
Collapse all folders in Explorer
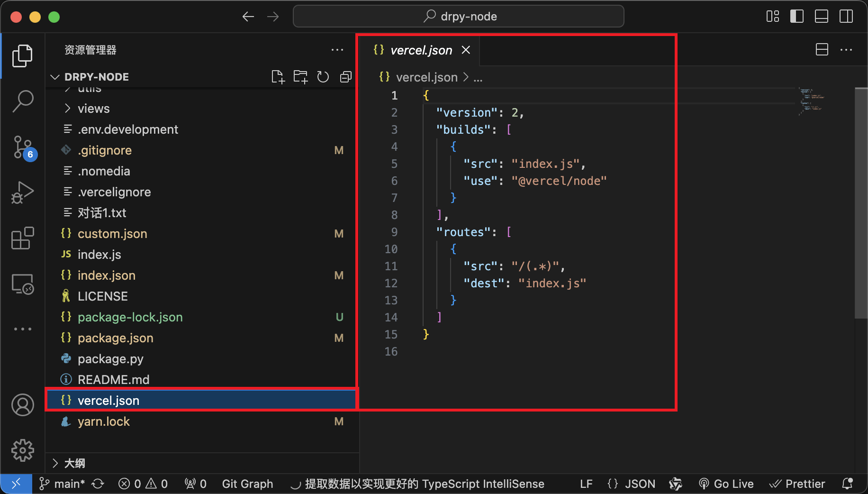[346, 77]
